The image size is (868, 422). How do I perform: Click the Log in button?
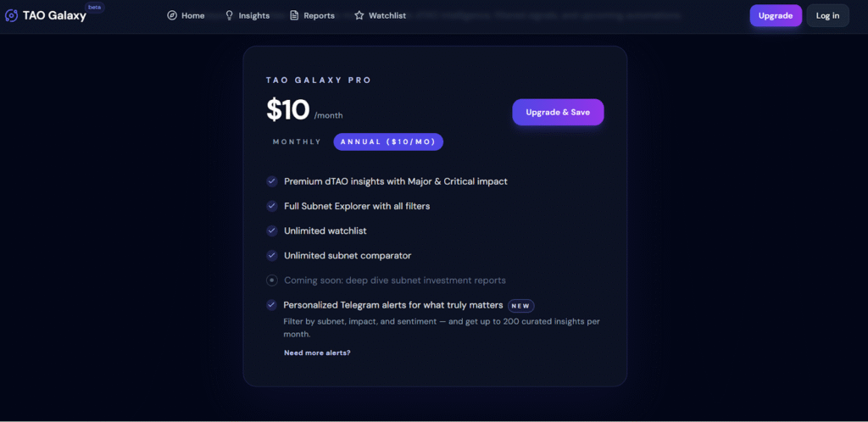click(827, 15)
